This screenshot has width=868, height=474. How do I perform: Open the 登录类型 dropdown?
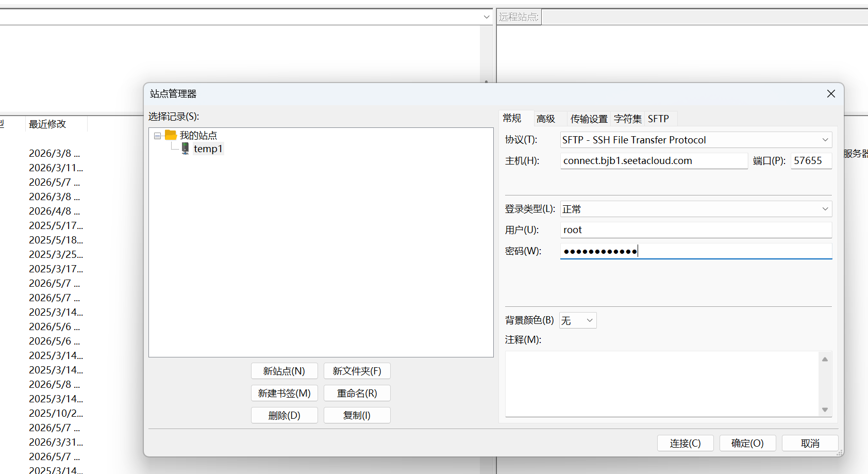click(x=696, y=209)
